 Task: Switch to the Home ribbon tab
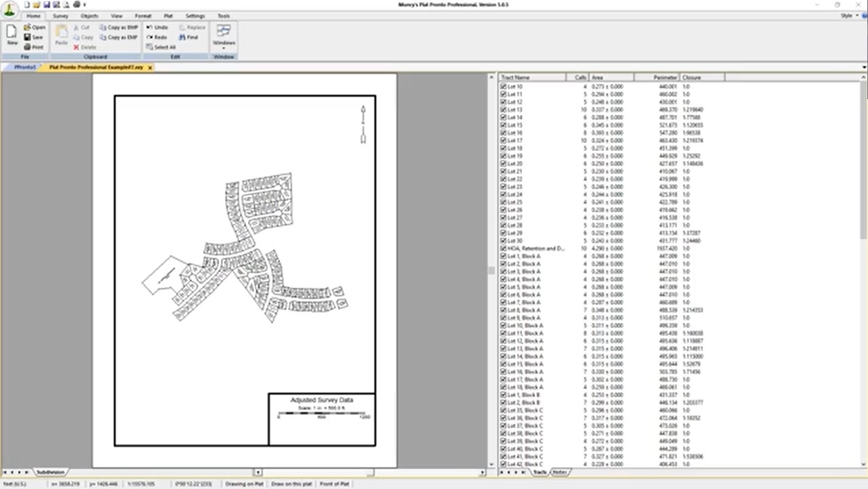pyautogui.click(x=33, y=16)
